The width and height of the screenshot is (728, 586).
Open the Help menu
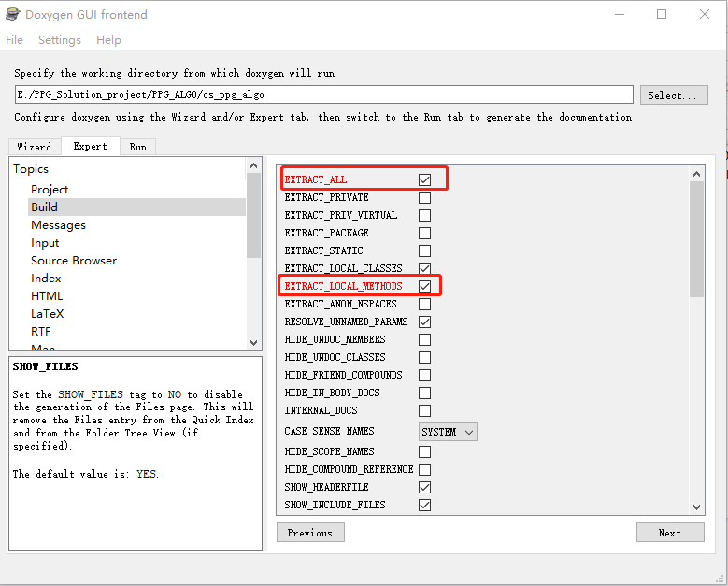tap(108, 40)
